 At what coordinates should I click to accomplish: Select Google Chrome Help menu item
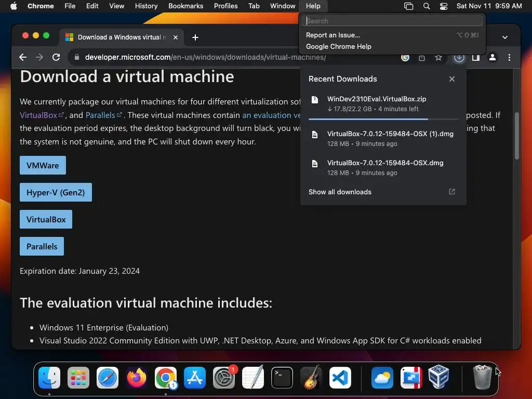(x=392, y=46)
